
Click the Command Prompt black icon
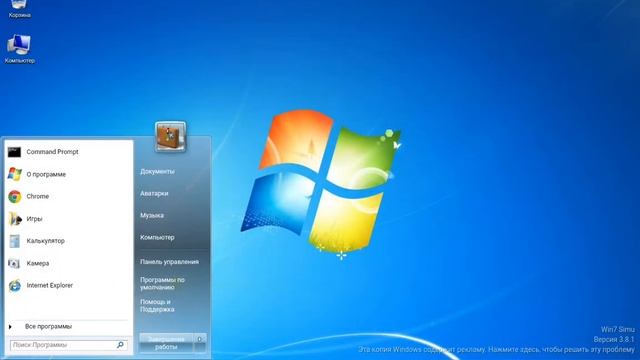[x=14, y=152]
